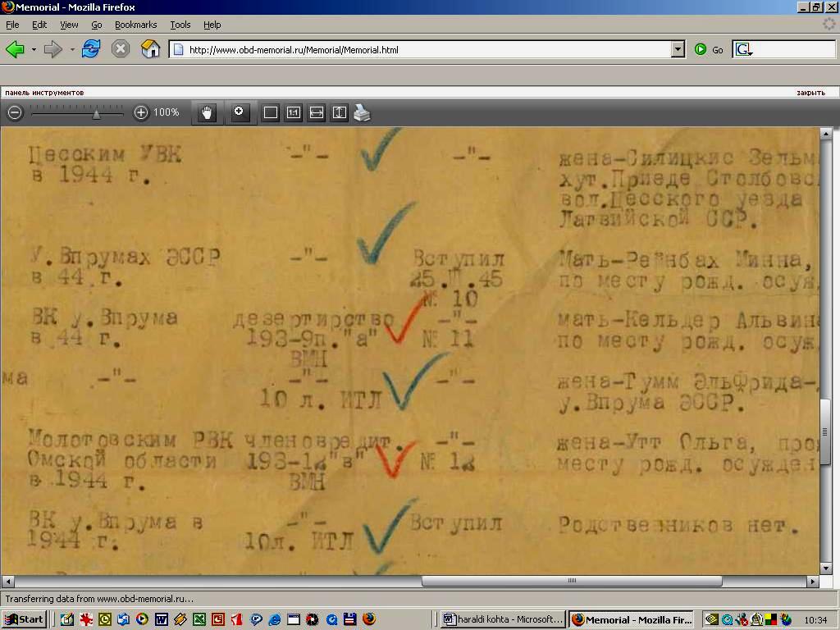
Task: Open the URL history dropdown
Action: click(x=678, y=49)
